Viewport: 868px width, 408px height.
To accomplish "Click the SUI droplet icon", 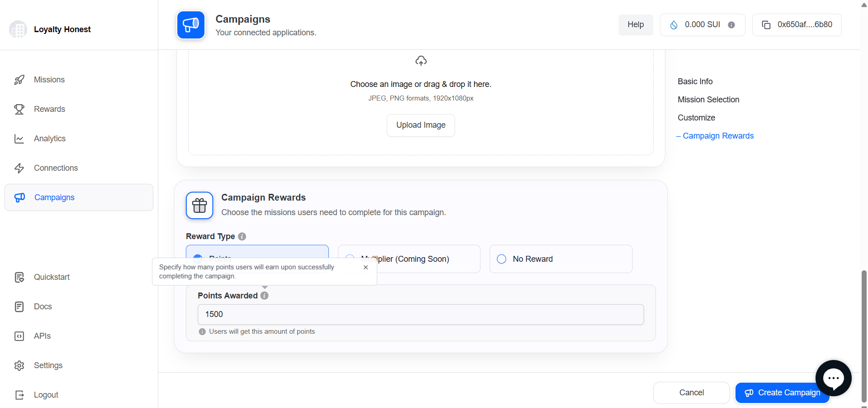I will coord(674,25).
